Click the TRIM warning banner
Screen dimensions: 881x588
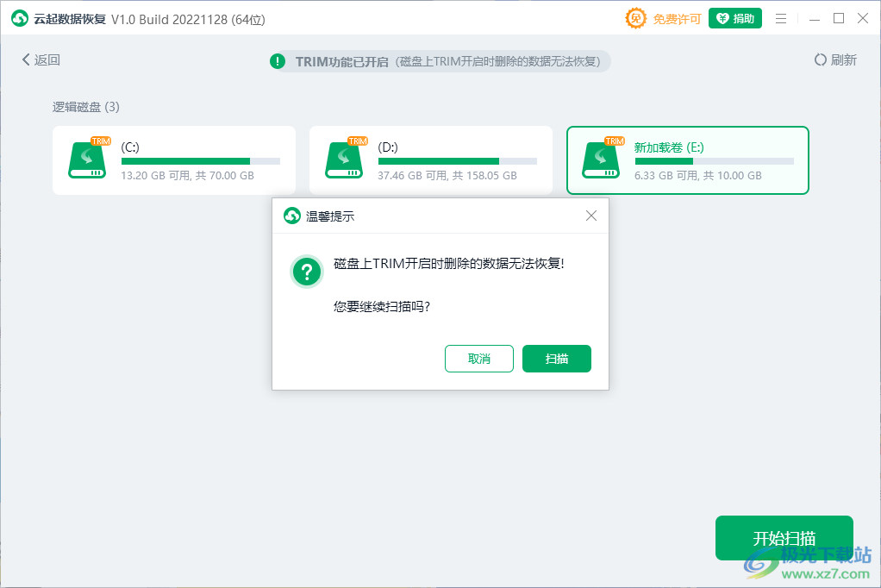(x=441, y=60)
